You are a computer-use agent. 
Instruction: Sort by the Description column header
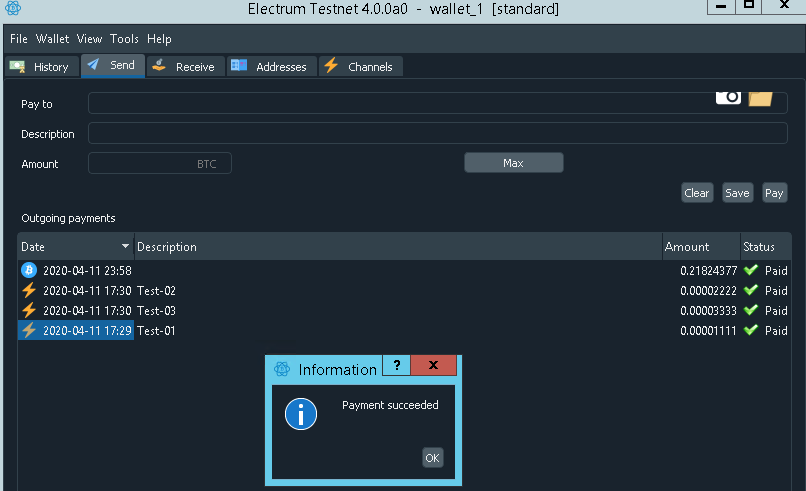[398, 247]
